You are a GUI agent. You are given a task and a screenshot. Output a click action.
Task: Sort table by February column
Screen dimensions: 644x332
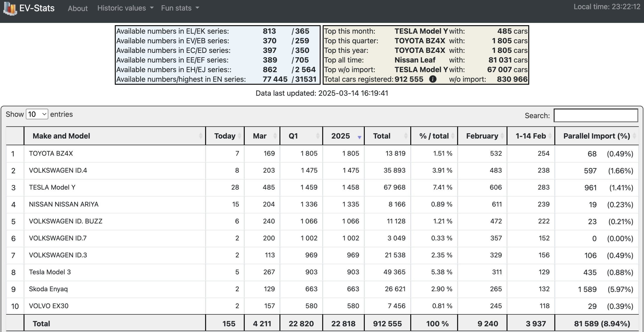click(x=482, y=136)
